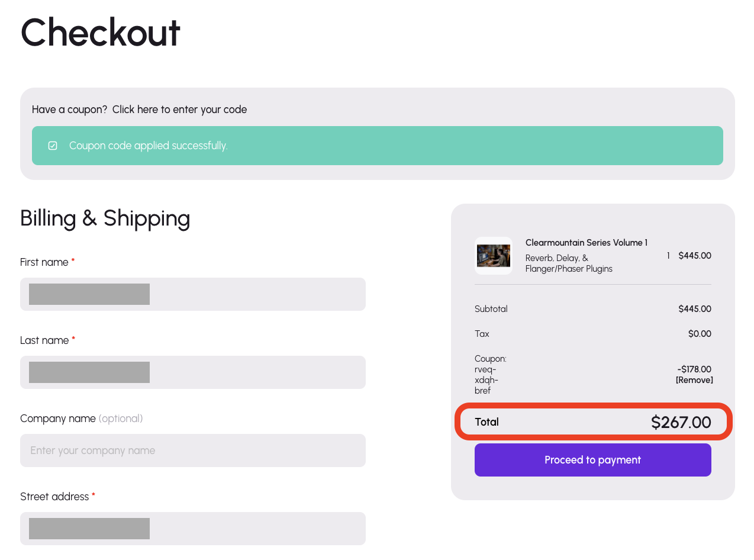Click the $0.00 tax amount
The height and width of the screenshot is (560, 754).
(x=700, y=334)
